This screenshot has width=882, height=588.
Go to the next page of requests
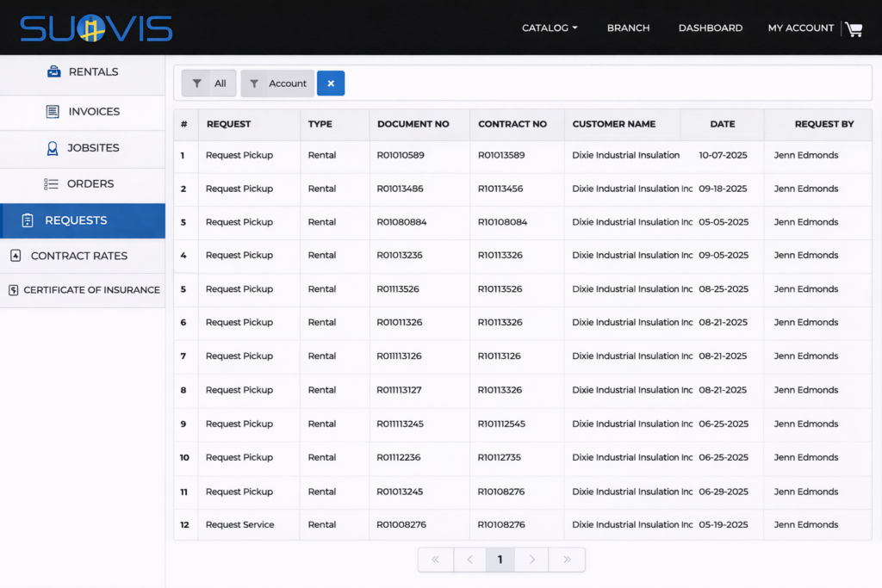pyautogui.click(x=531, y=559)
